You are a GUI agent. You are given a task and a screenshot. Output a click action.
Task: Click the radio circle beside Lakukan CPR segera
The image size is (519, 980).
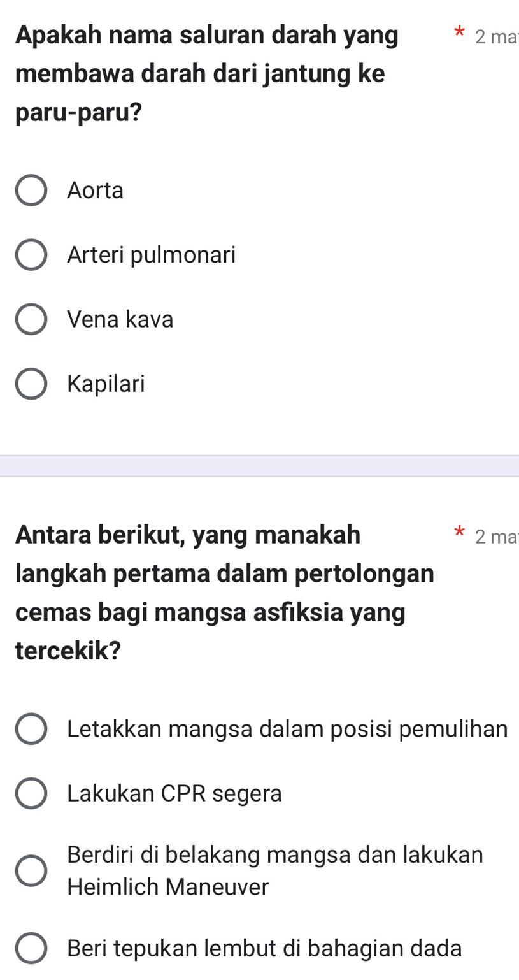click(x=31, y=793)
